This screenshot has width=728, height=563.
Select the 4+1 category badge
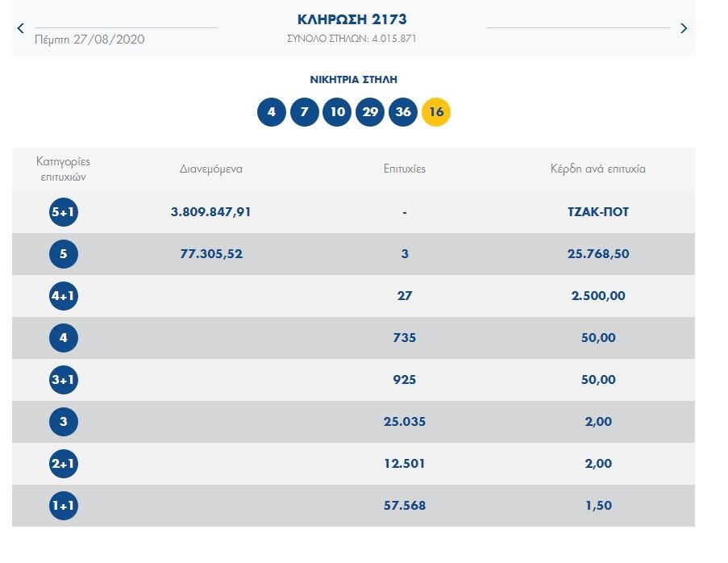[x=64, y=296]
